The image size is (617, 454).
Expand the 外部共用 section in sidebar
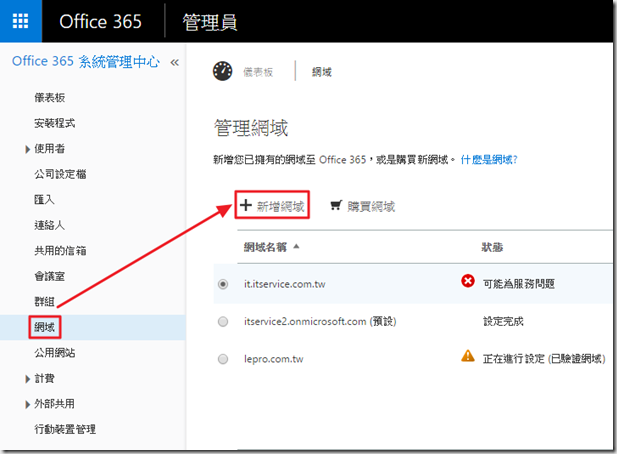(x=27, y=404)
